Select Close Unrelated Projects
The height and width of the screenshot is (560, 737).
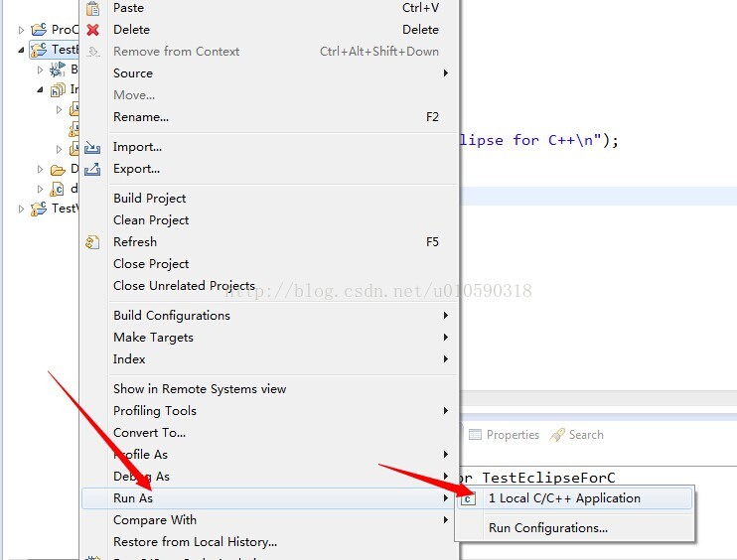coord(269,286)
